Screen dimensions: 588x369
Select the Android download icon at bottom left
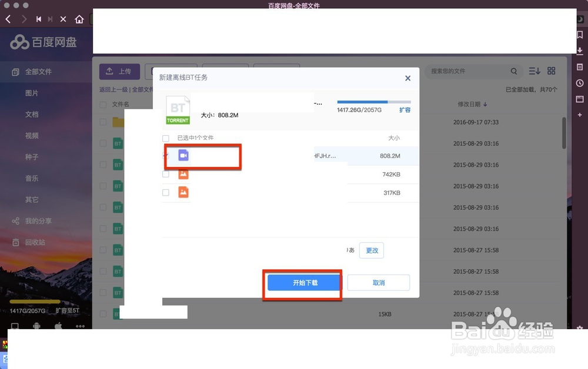point(36,326)
